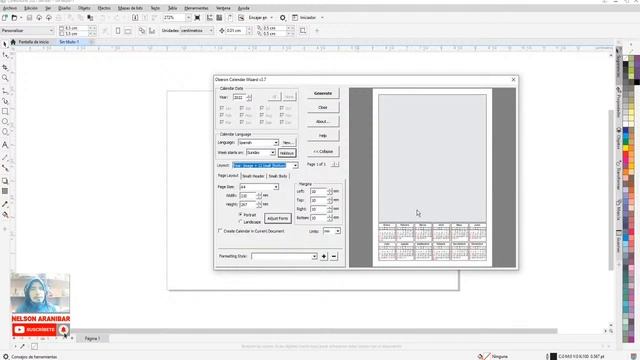The image size is (640, 360).
Task: Select the Pick tool in the toolbox
Action: (5, 44)
